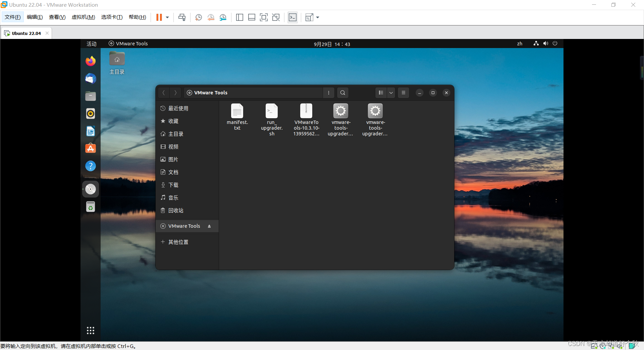Click the network status icon

tap(536, 43)
